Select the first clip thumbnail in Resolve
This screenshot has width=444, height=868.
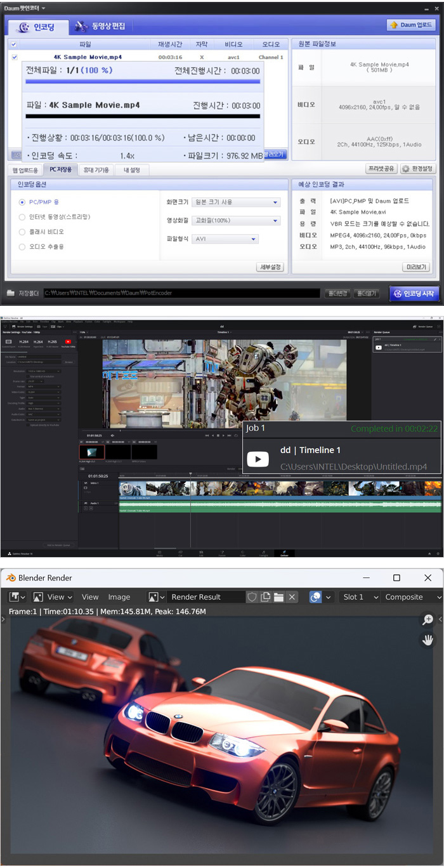click(x=91, y=452)
